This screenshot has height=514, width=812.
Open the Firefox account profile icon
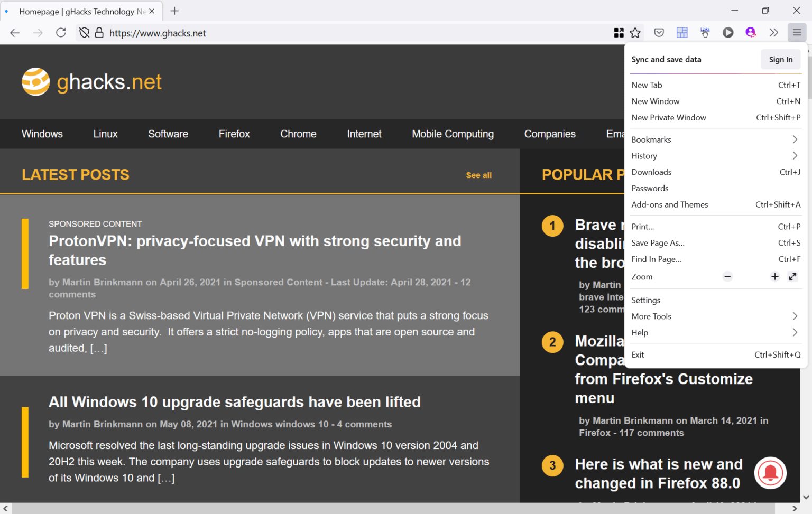click(x=751, y=32)
